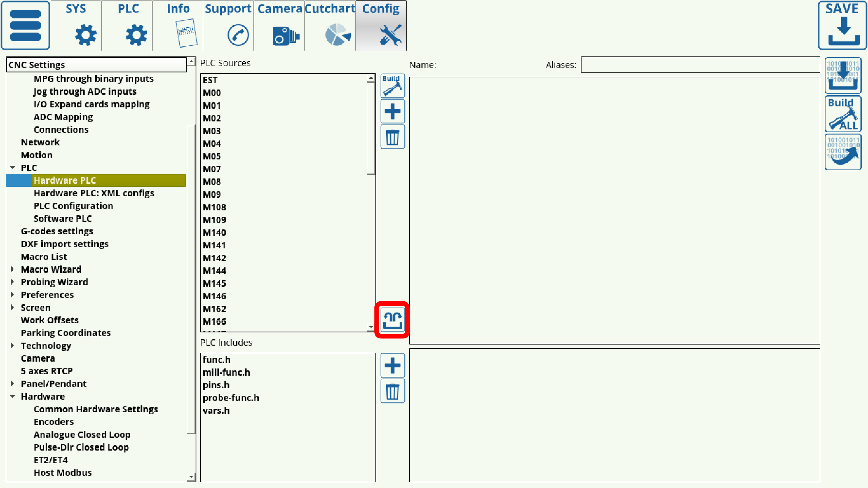Remove a PLC include using the trash icon
This screenshot has width=868, height=488.
click(392, 391)
